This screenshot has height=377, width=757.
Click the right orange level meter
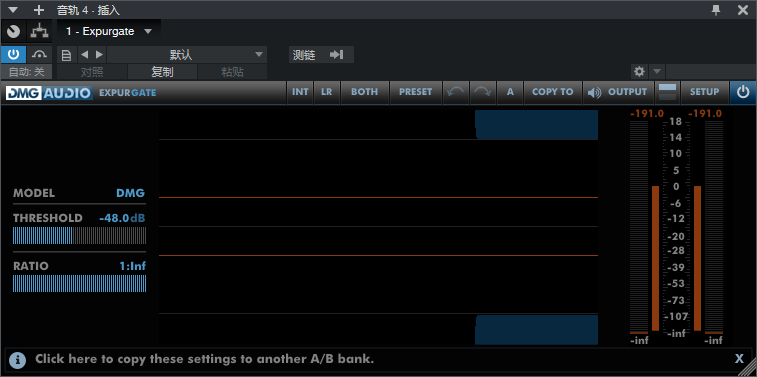point(698,258)
